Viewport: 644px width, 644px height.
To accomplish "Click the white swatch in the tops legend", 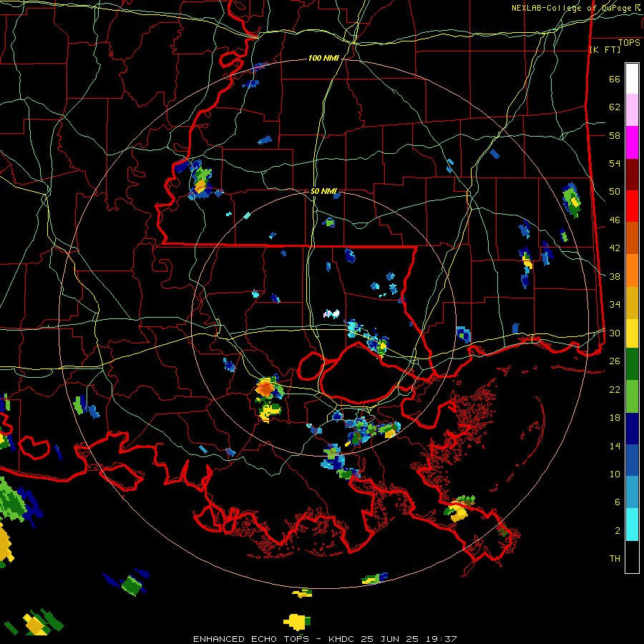I will coord(632,79).
